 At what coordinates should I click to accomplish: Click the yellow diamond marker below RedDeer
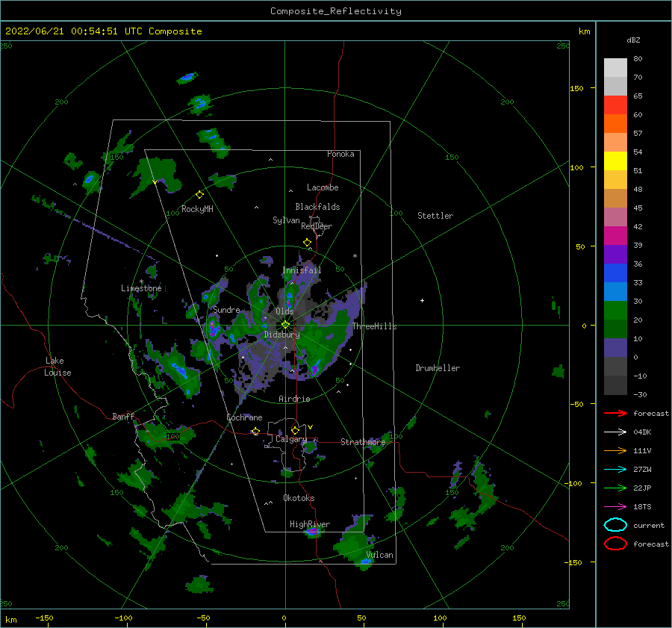(x=307, y=243)
